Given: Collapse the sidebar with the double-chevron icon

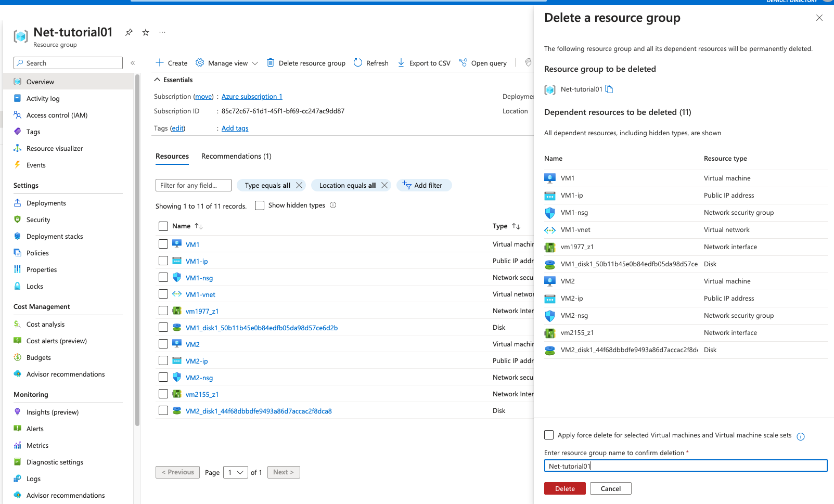Looking at the screenshot, I should (x=133, y=63).
